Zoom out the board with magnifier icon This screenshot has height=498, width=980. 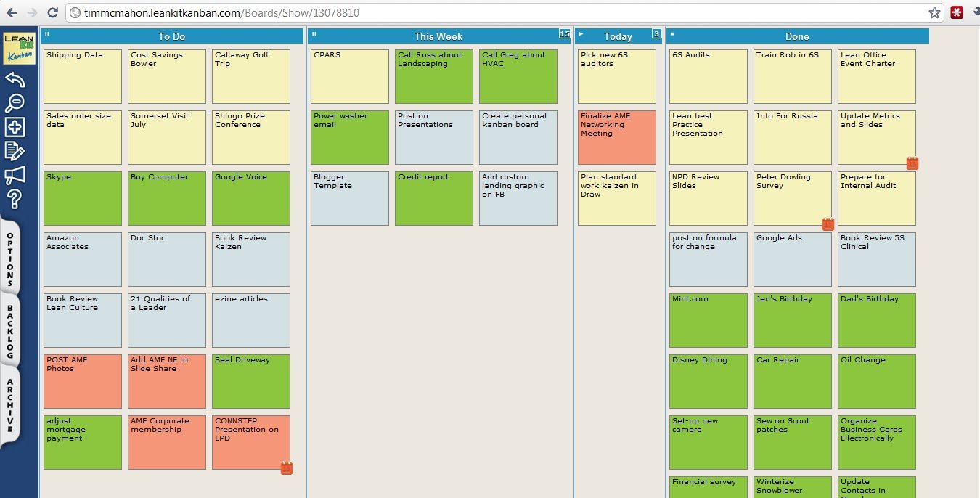coord(15,103)
